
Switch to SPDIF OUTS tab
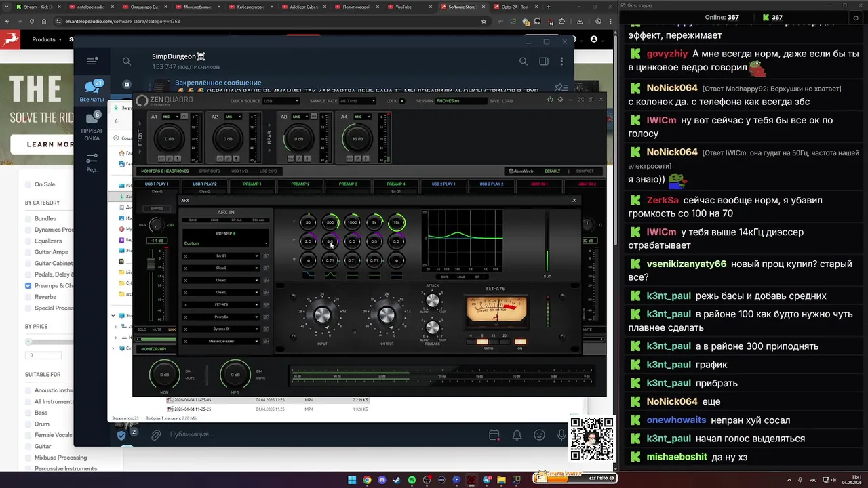pyautogui.click(x=210, y=171)
